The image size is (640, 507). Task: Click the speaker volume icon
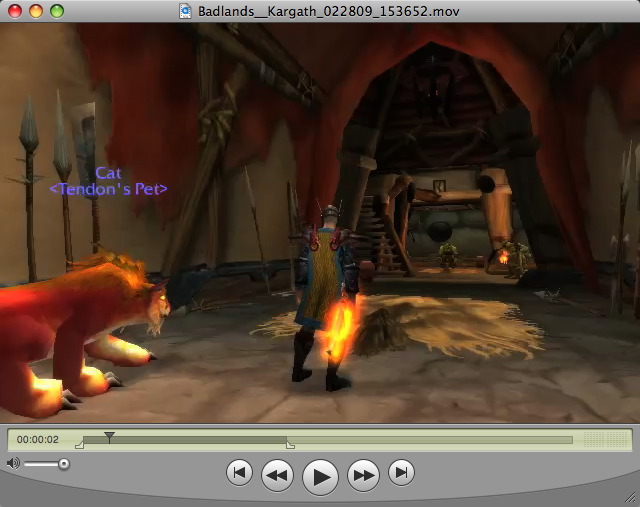(13, 463)
